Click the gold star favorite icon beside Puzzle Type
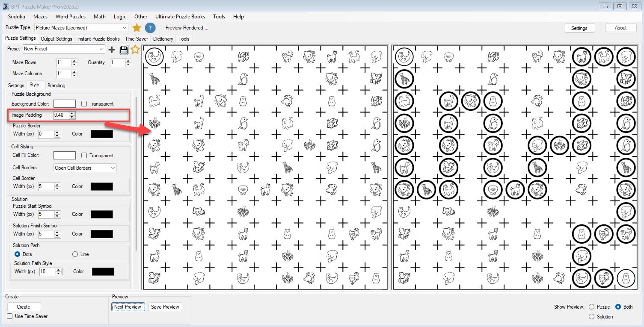The image size is (644, 327). pyautogui.click(x=137, y=28)
